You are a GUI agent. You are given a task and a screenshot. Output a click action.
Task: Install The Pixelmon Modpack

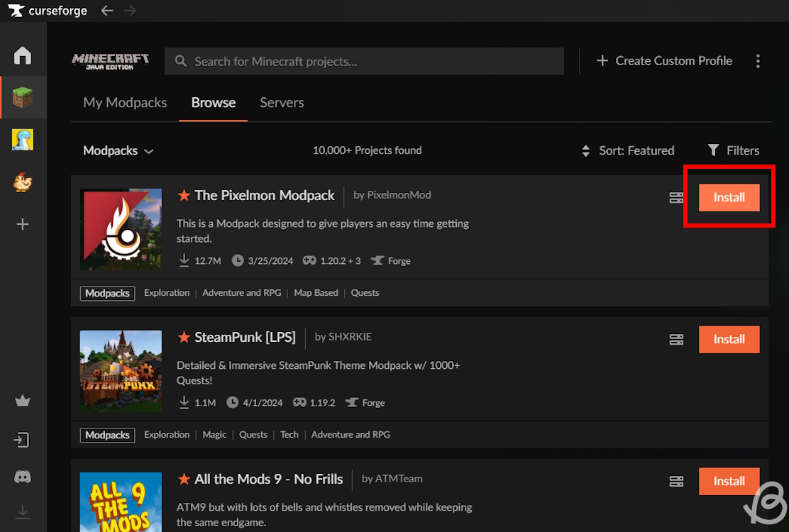[x=729, y=197]
